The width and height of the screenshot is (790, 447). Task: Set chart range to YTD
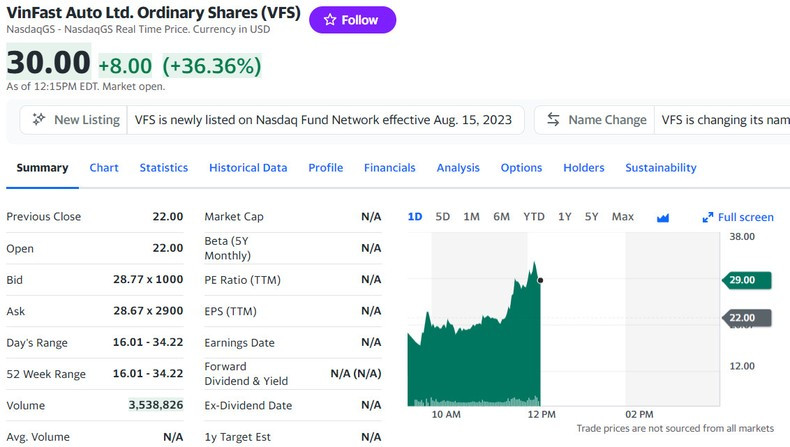(x=534, y=217)
